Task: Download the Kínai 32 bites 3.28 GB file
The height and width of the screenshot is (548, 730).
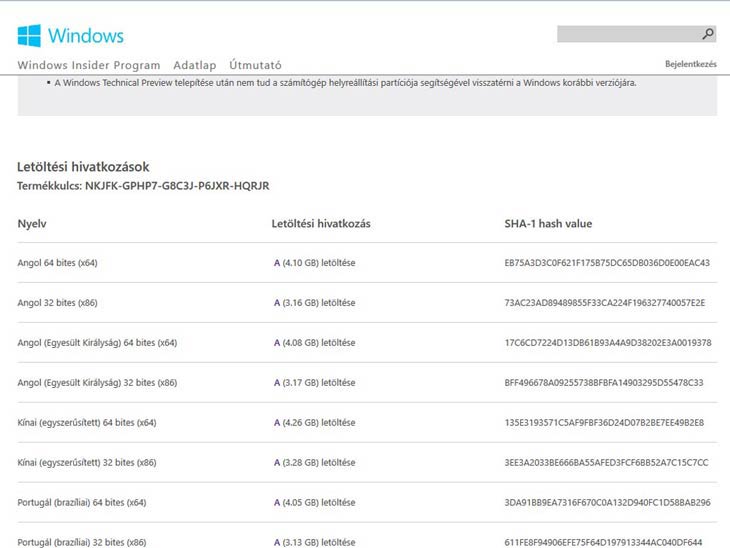Action: point(314,463)
